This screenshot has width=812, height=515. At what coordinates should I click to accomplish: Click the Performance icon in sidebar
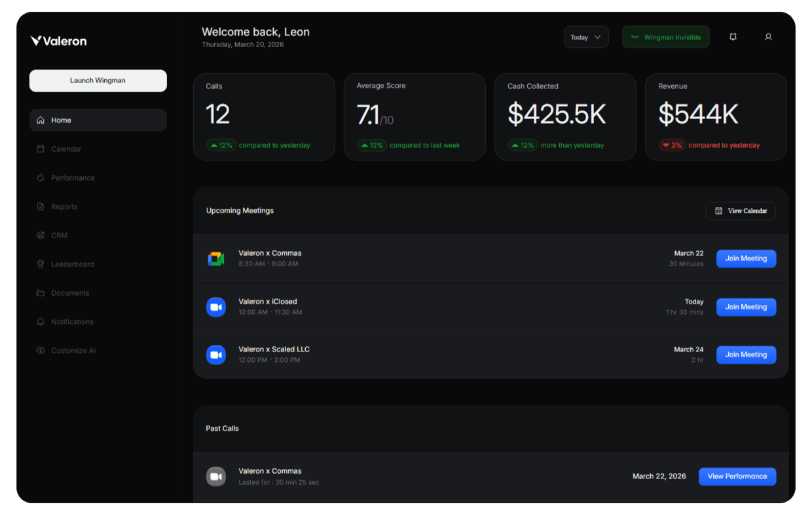coord(41,178)
